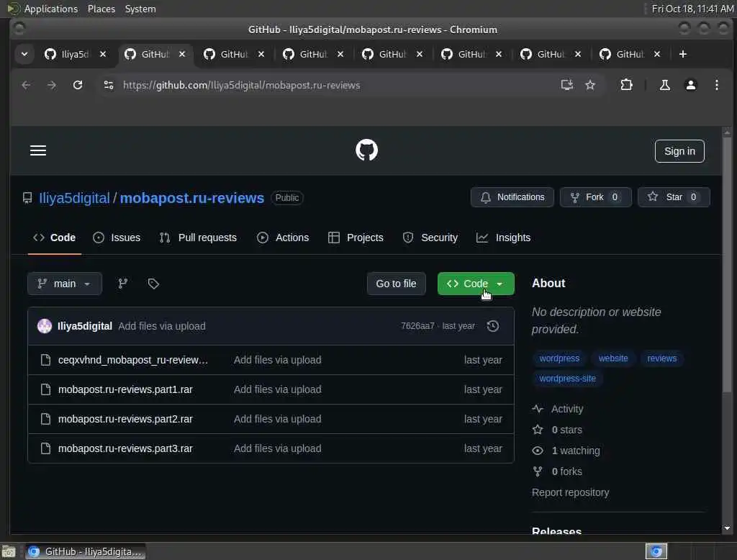Open commit history clock icon
Image resolution: width=737 pixels, height=560 pixels.
493,326
